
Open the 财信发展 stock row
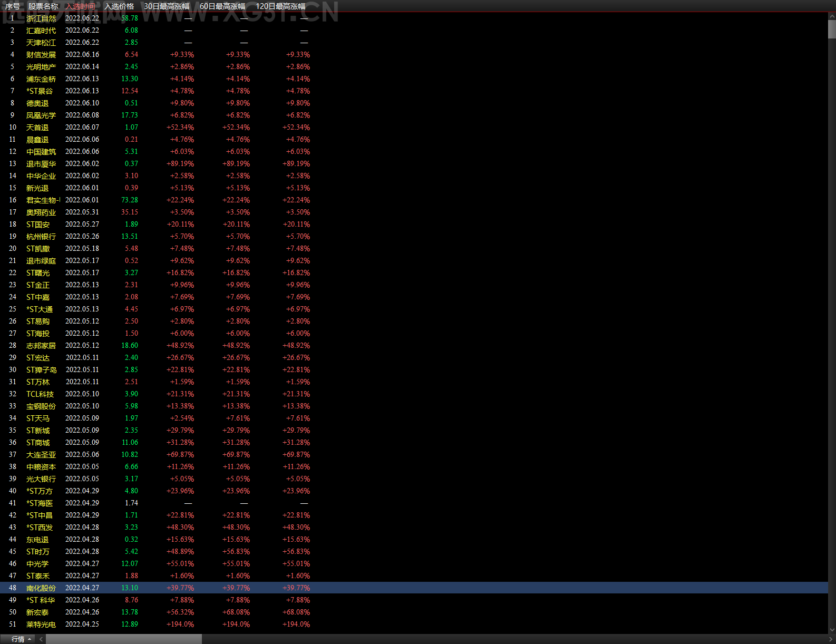tap(41, 55)
